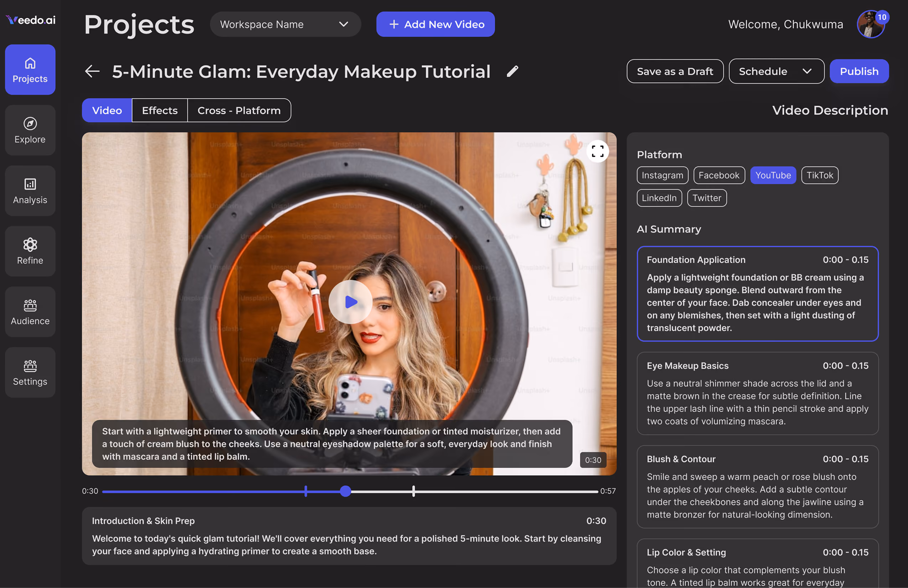This screenshot has width=908, height=588.
Task: Select the Eye Makeup Basics summary card
Action: (757, 394)
